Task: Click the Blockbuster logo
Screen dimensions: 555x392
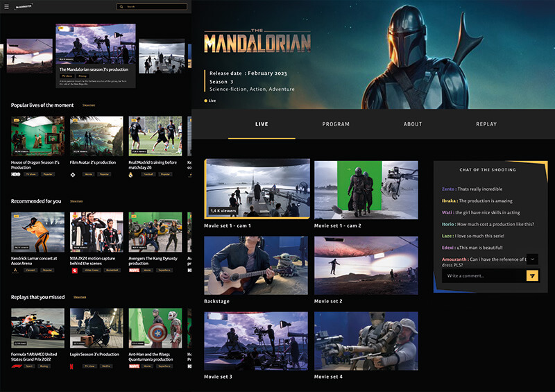Action: (23, 7)
